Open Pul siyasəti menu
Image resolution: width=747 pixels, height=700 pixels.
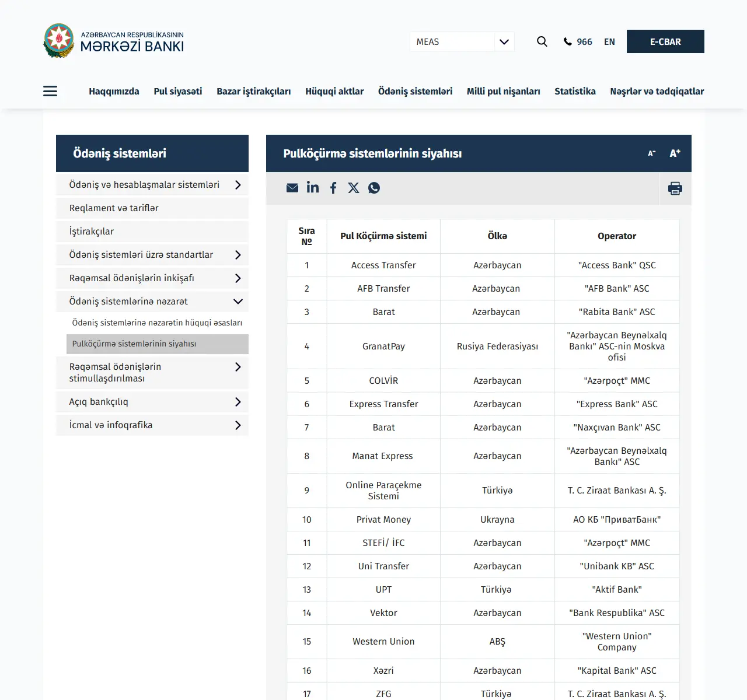coord(178,92)
